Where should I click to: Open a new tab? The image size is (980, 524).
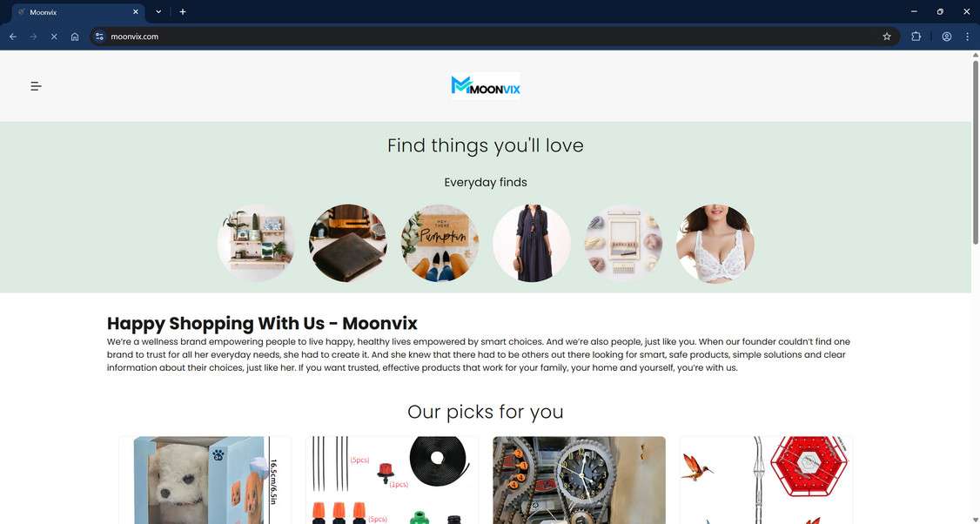[x=183, y=12]
